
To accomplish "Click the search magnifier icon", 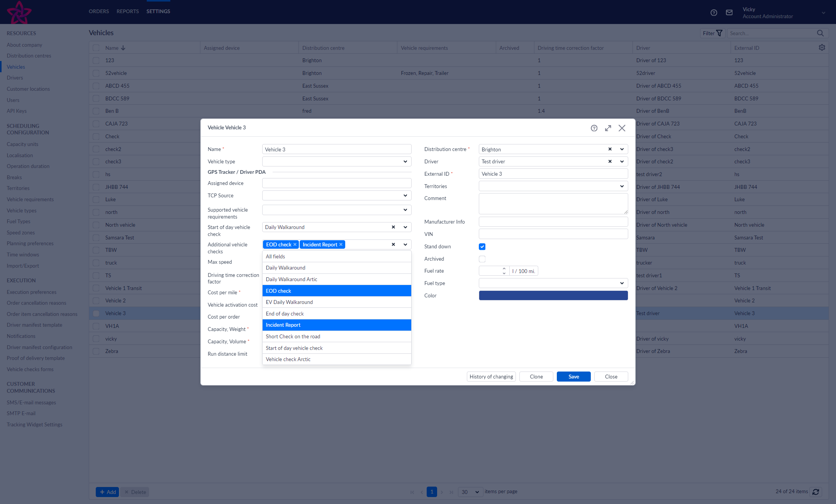I will pos(820,33).
